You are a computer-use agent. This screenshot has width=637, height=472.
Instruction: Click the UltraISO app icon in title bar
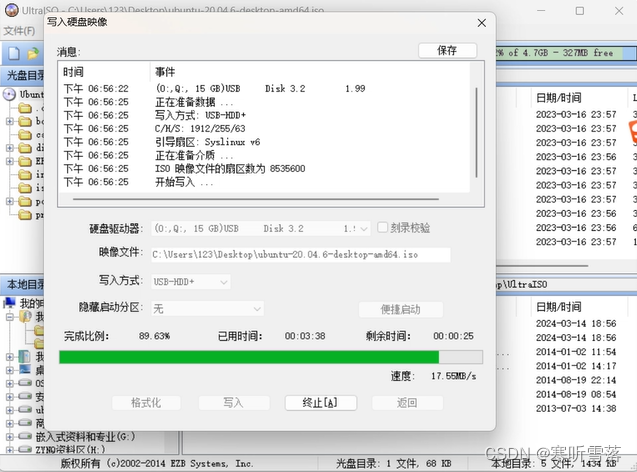(x=11, y=10)
